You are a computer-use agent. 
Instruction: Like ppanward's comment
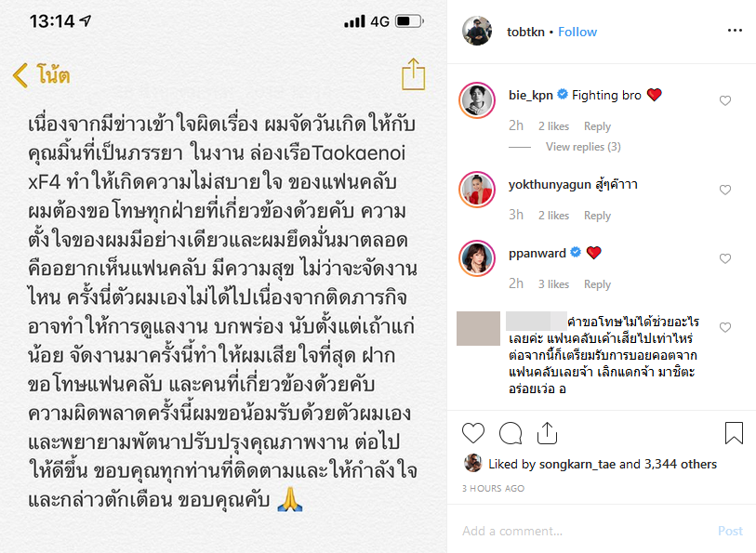click(725, 258)
